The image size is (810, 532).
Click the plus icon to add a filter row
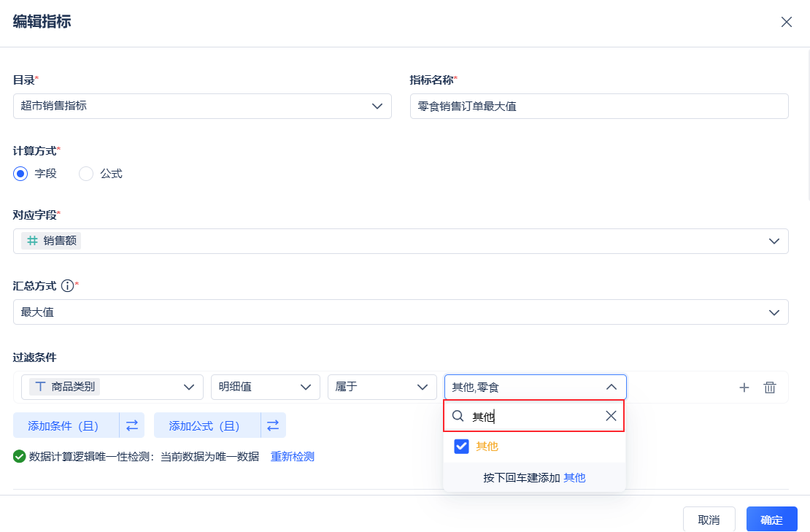(744, 388)
